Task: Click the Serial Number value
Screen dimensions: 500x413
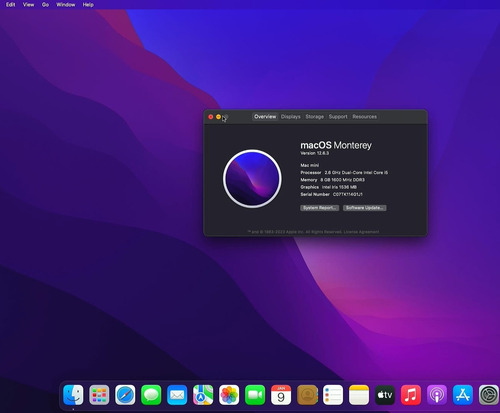Action: (348, 194)
